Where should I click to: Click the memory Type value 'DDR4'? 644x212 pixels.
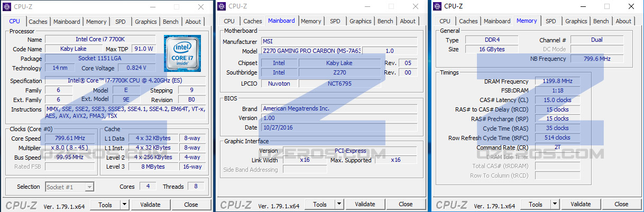[x=492, y=40]
